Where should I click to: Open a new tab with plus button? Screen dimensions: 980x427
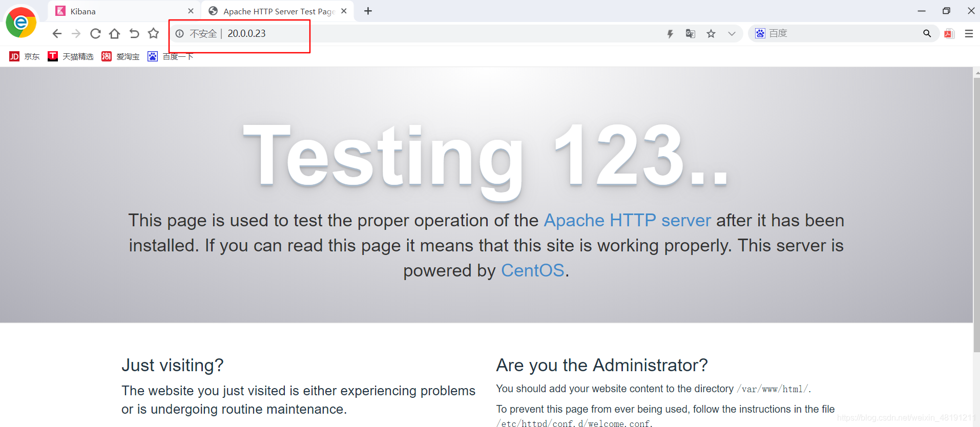[368, 11]
